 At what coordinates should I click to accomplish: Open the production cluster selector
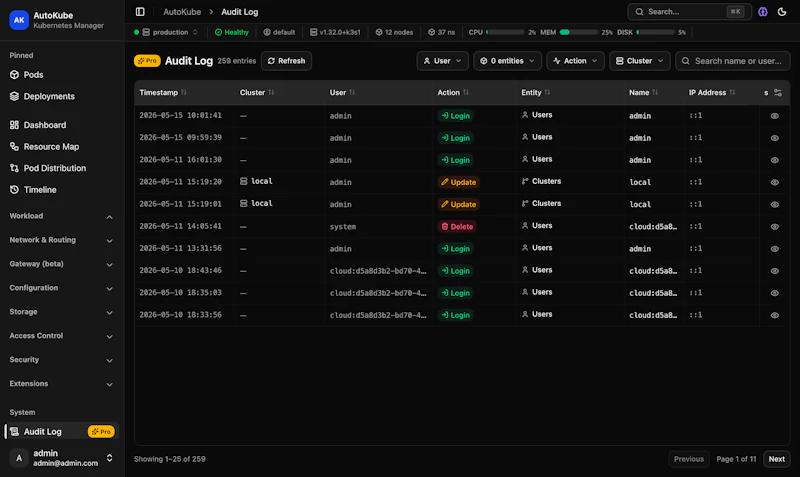(165, 32)
